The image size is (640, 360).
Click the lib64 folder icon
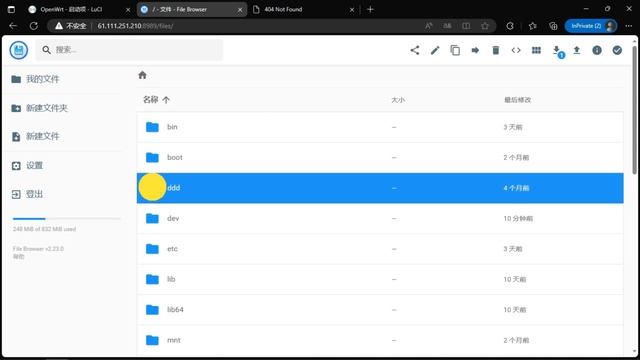coord(152,309)
